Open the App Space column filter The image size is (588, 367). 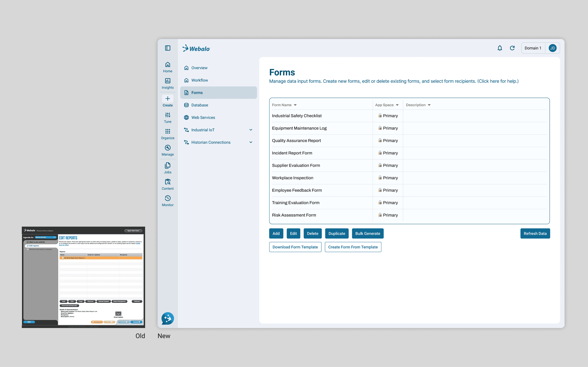397,105
